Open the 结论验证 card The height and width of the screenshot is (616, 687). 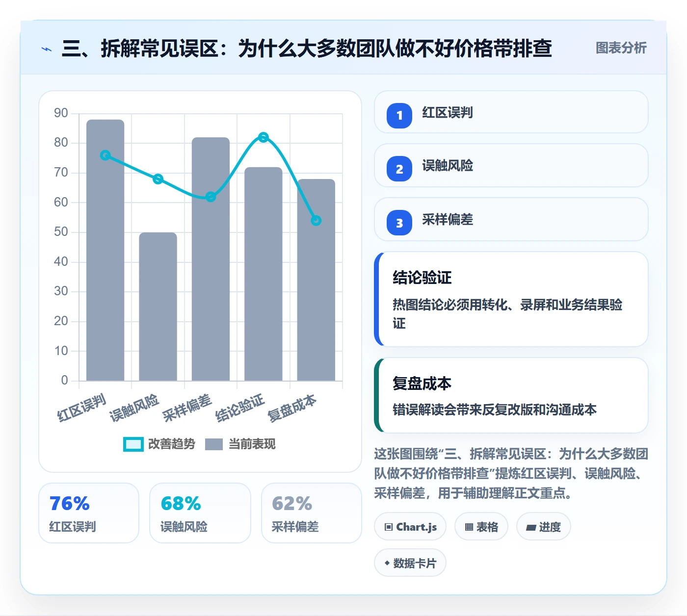tap(511, 299)
